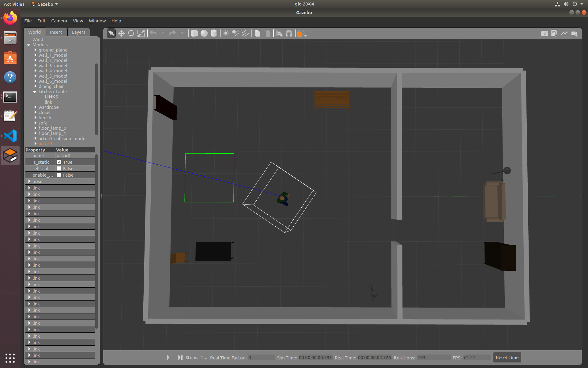Start video recording icon

[x=574, y=33]
